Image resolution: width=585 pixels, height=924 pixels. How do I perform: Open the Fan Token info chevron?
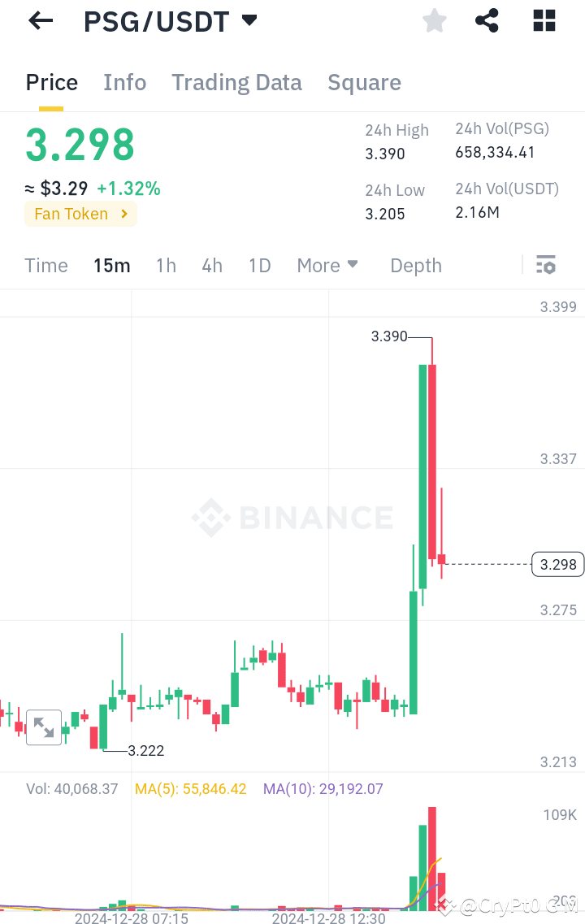coord(123,214)
